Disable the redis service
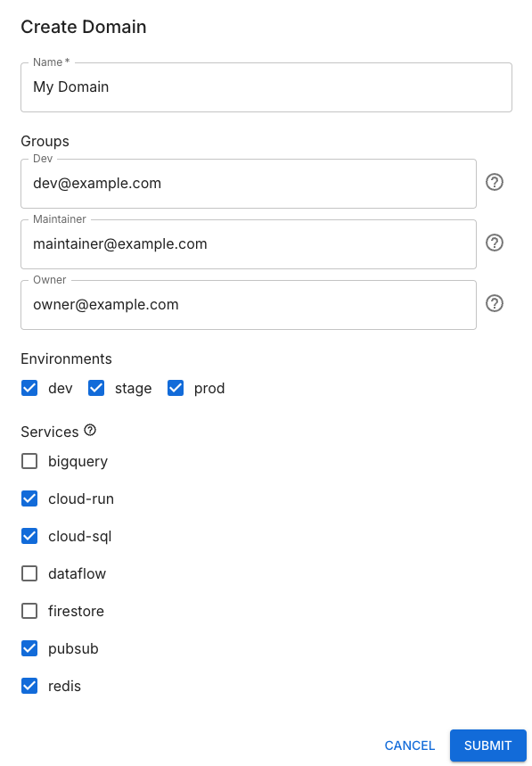The width and height of the screenshot is (532, 766). 29,686
